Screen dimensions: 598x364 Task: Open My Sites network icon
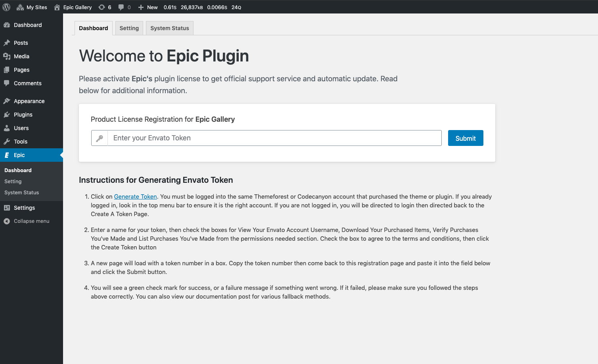point(20,7)
